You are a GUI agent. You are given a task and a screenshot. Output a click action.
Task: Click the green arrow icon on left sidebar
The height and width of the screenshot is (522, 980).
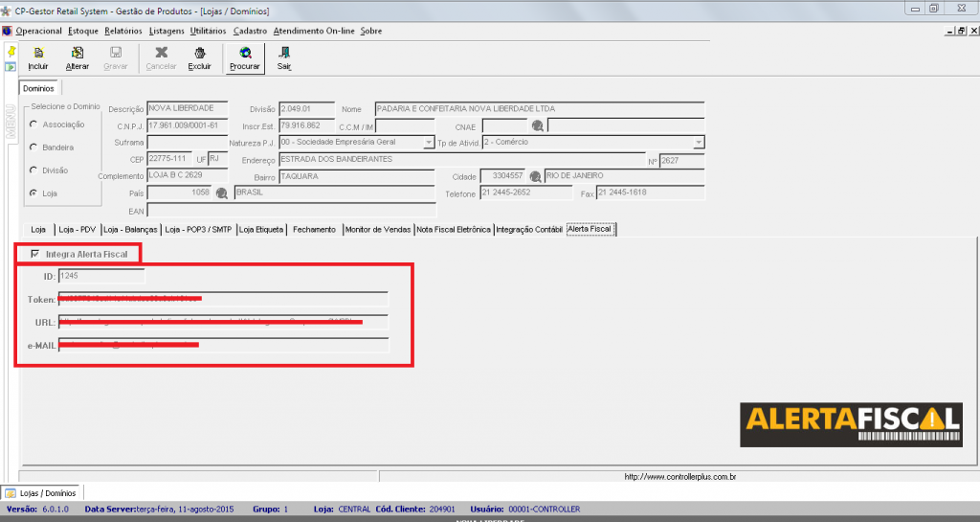pos(11,67)
